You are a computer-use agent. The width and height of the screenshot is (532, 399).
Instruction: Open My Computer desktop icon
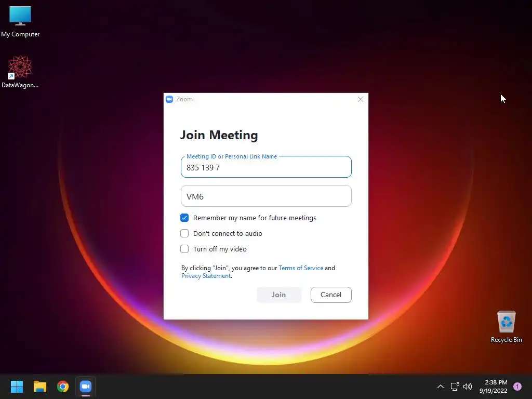(x=20, y=21)
